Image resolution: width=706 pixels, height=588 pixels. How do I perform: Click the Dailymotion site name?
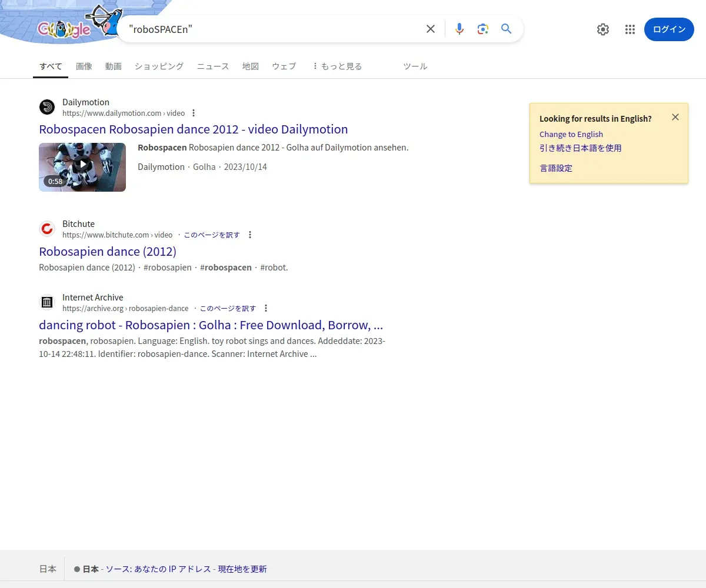pyautogui.click(x=86, y=102)
